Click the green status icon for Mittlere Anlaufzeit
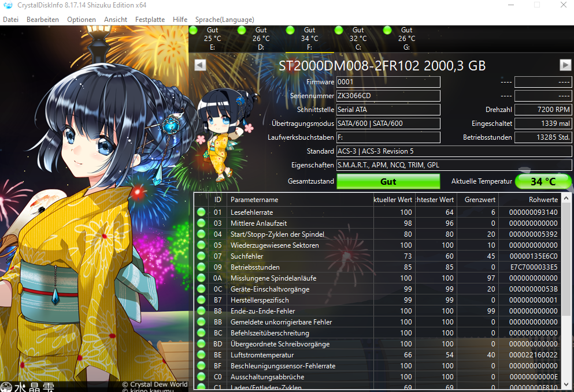The image size is (574, 392). tap(201, 223)
